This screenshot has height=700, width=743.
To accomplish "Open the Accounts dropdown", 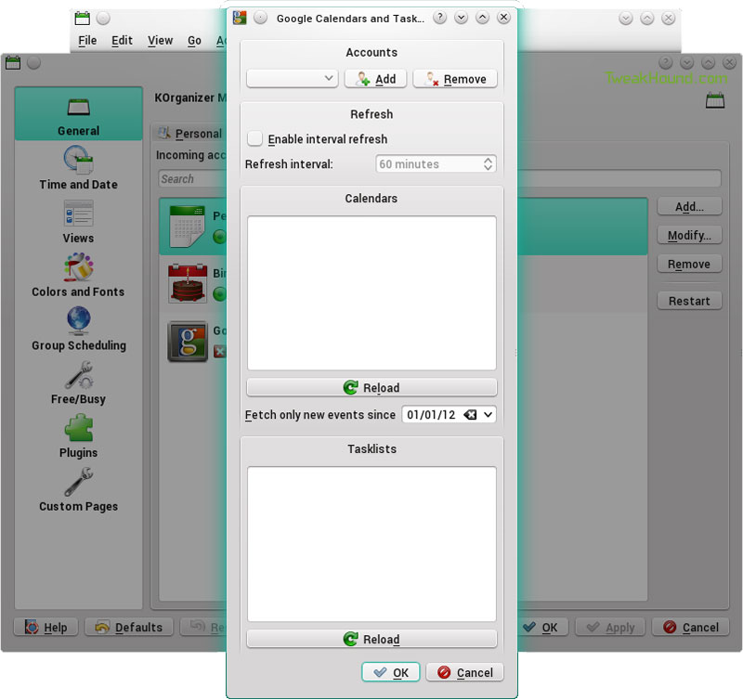I will point(292,79).
